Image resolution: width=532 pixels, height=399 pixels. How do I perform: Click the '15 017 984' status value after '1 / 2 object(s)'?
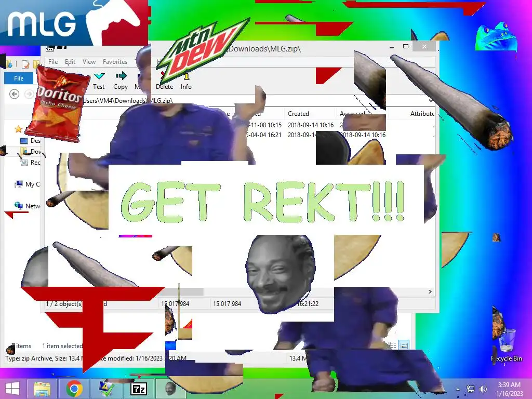pos(175,303)
